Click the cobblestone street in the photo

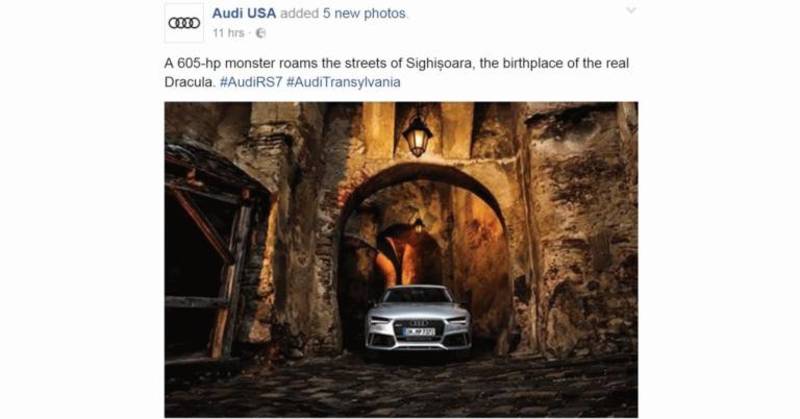(401, 387)
